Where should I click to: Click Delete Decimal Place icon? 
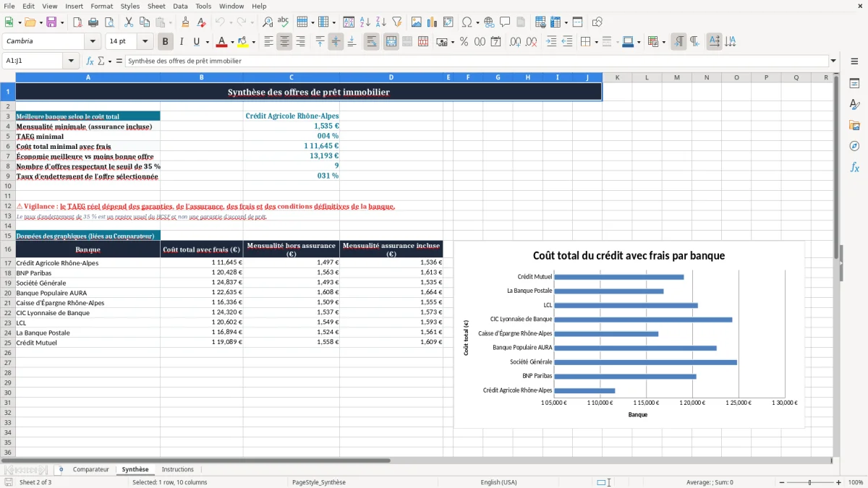tap(531, 42)
